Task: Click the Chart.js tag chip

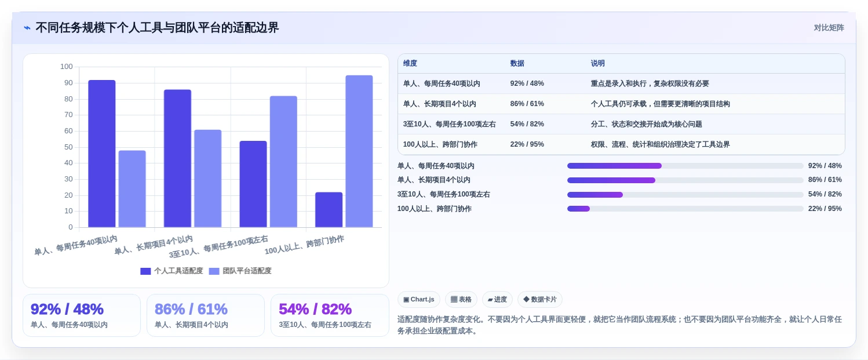Action: [x=419, y=300]
